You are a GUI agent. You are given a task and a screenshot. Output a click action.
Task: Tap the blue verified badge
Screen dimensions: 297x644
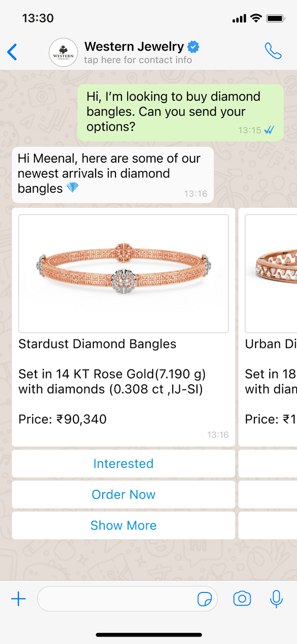click(194, 46)
